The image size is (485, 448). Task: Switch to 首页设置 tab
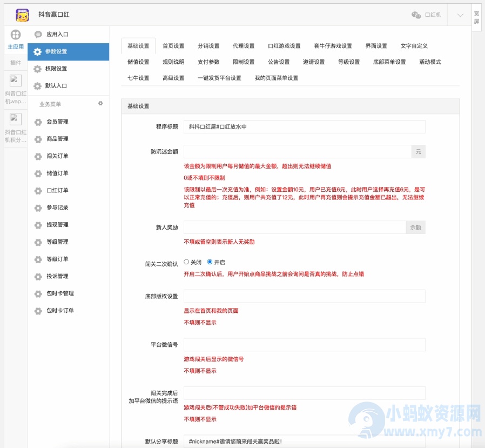point(173,46)
